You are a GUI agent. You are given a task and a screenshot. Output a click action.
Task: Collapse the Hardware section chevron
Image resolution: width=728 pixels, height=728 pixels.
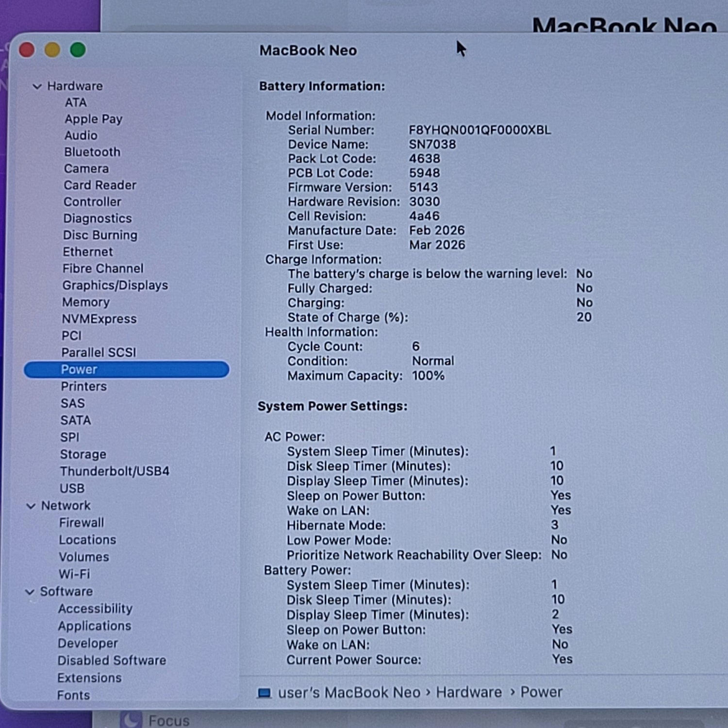(37, 86)
